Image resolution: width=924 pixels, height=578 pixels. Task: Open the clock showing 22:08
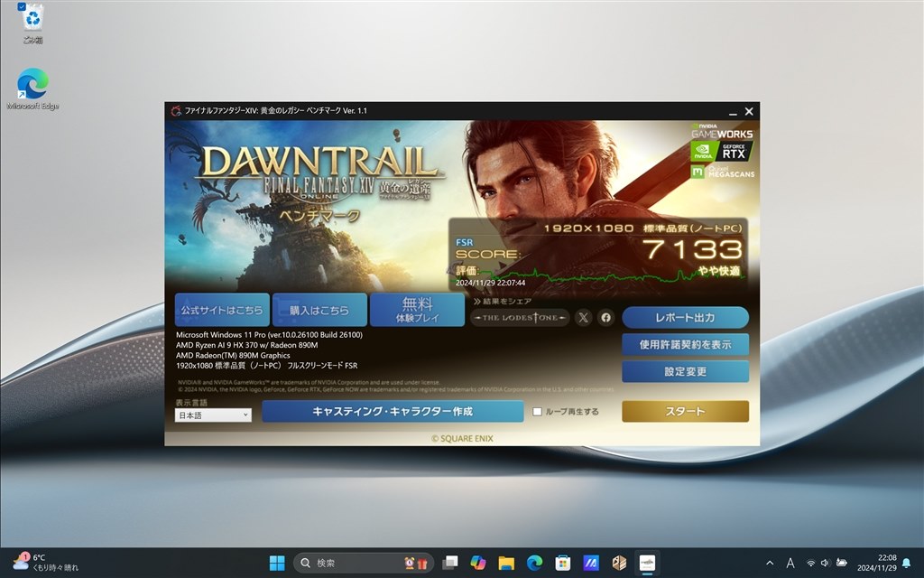tap(877, 563)
